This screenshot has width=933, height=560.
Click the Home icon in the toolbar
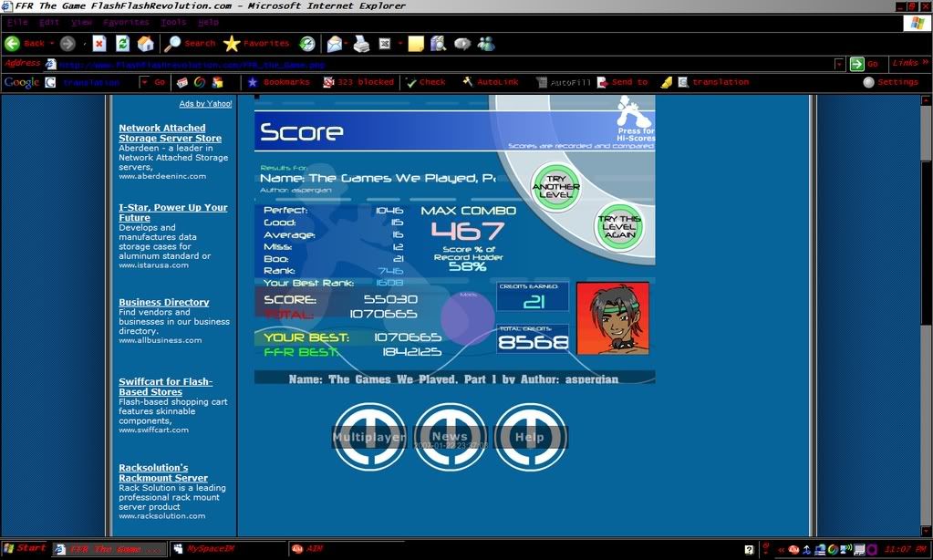coord(145,43)
